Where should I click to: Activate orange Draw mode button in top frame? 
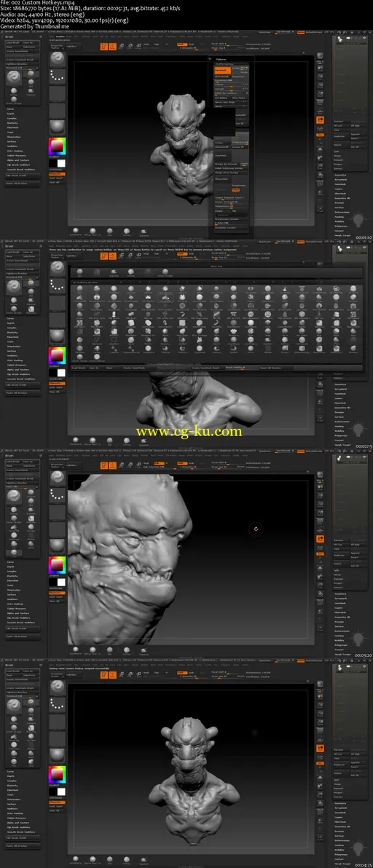click(x=112, y=47)
